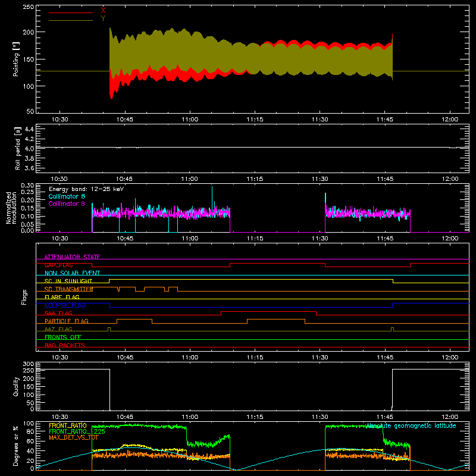Screen dimensions: 476x476
Task: Click 10:30 time label under Quality plot
Action: click(59, 417)
